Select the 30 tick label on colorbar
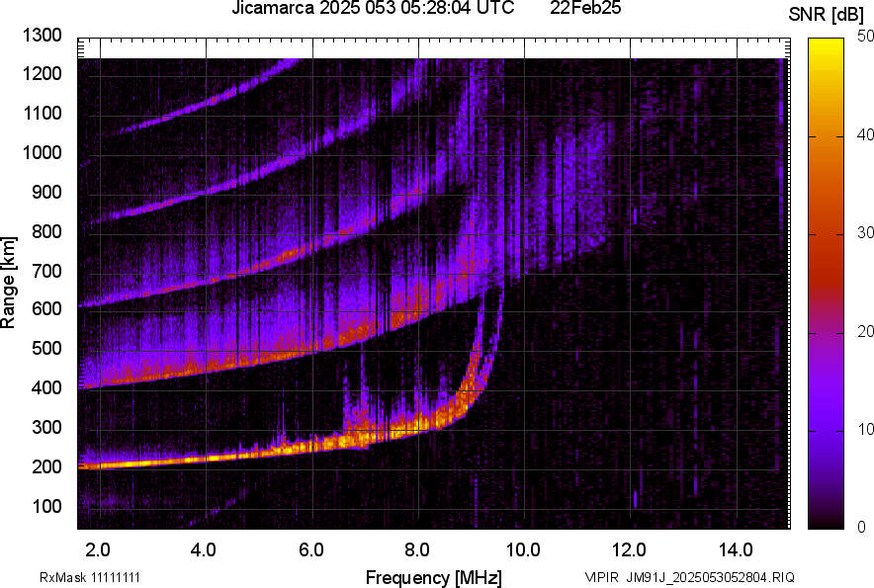The height and width of the screenshot is (588, 874). (x=866, y=233)
